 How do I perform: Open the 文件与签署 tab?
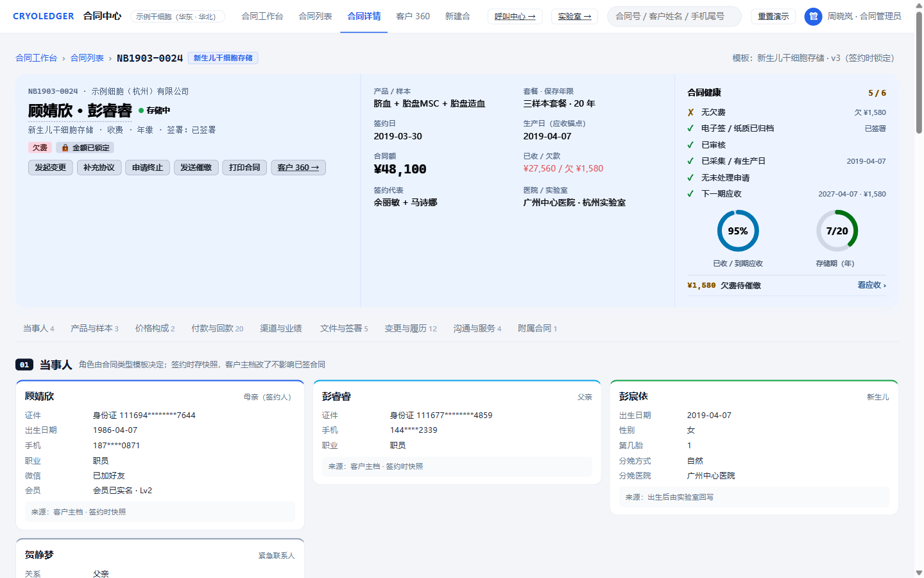click(x=344, y=328)
